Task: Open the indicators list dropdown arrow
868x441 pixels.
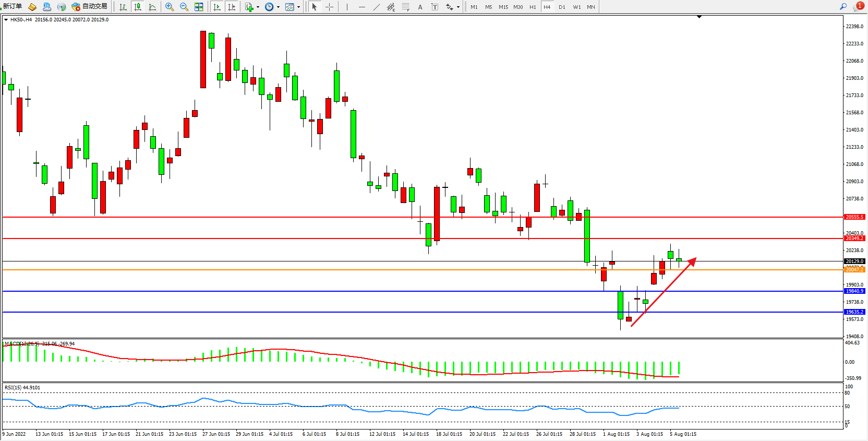Action: 258,7
